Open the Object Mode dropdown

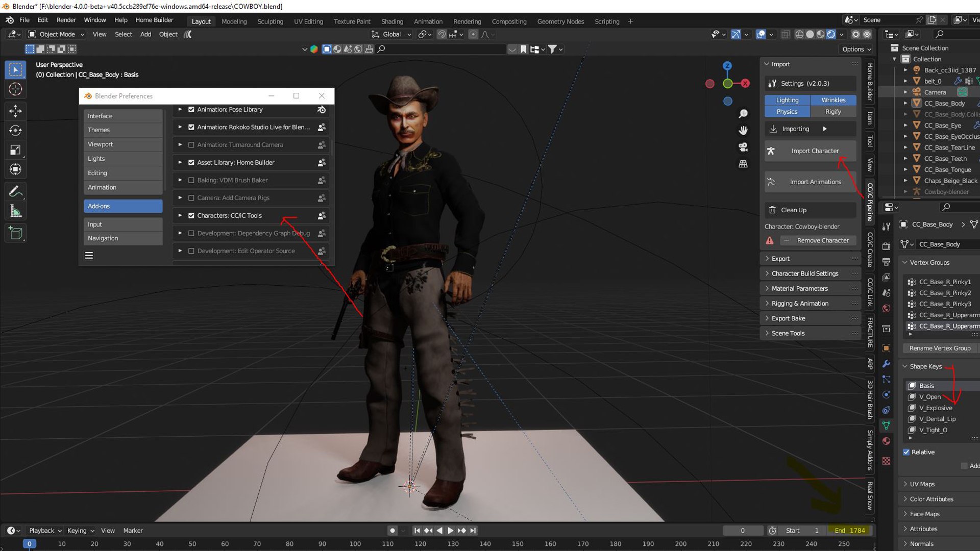click(x=56, y=34)
